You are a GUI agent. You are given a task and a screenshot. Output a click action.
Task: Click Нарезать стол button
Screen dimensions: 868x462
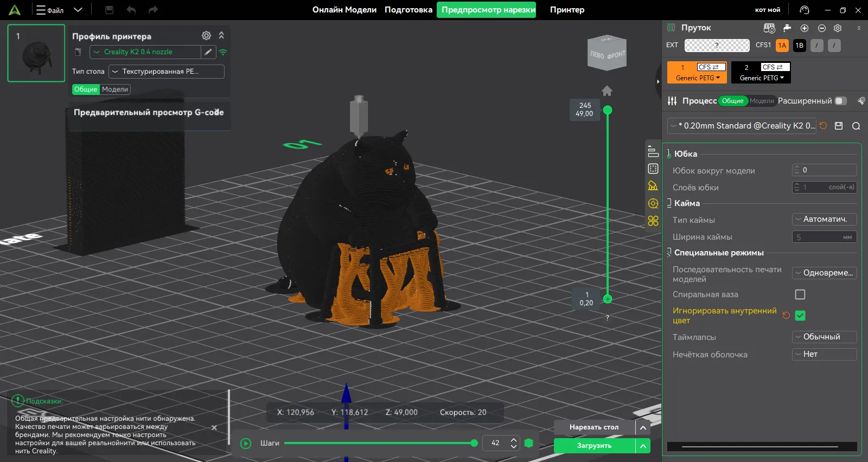pyautogui.click(x=594, y=427)
